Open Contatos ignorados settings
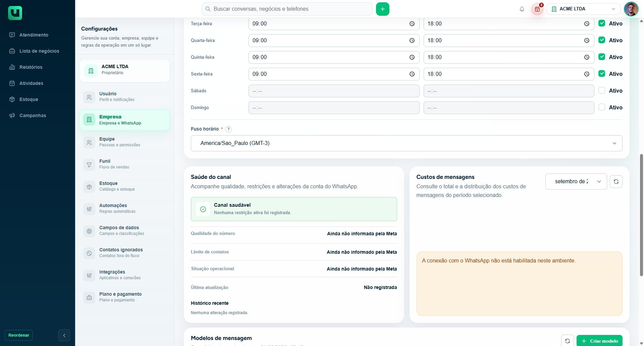Image resolution: width=644 pixels, height=346 pixels. [125, 253]
